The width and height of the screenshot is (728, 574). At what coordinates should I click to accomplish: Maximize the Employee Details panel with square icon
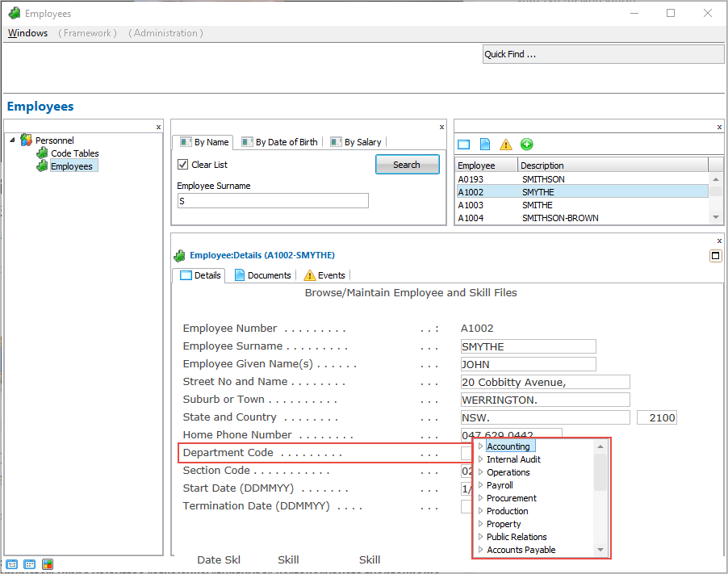pos(715,256)
